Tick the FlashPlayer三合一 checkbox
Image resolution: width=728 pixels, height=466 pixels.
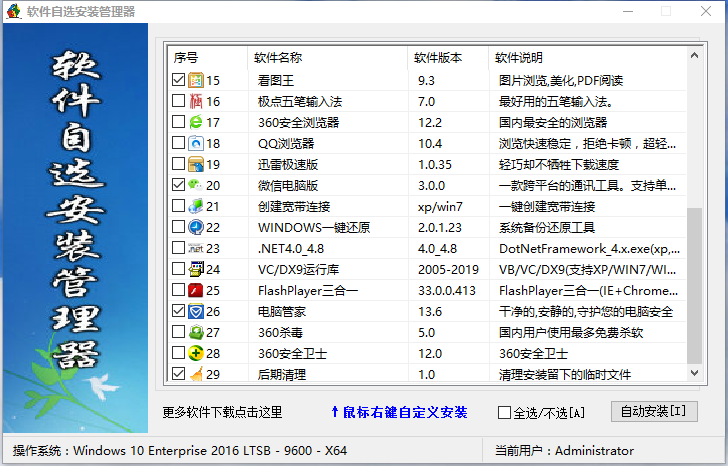[x=178, y=290]
